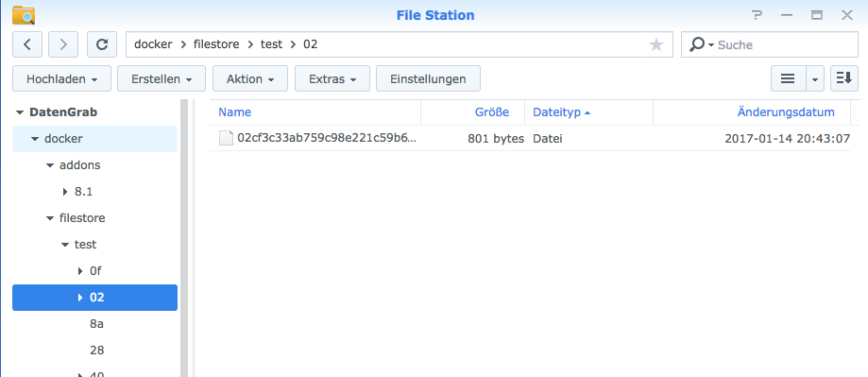Screen dimensions: 868x377
Task: Select the filestore folder in tree
Action: click(x=82, y=218)
